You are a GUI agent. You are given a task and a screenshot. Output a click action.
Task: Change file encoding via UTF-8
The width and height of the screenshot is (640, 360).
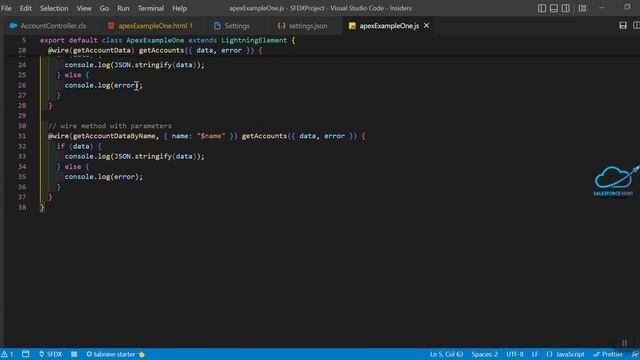tap(515, 354)
